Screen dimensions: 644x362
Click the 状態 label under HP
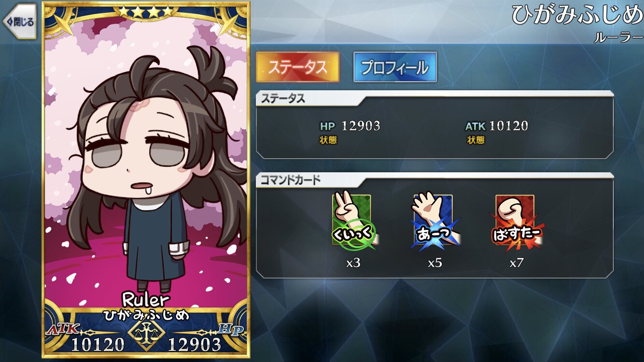click(x=328, y=140)
